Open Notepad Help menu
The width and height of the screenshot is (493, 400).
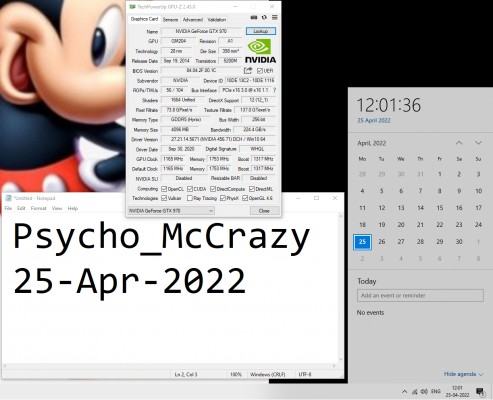pos(73,208)
